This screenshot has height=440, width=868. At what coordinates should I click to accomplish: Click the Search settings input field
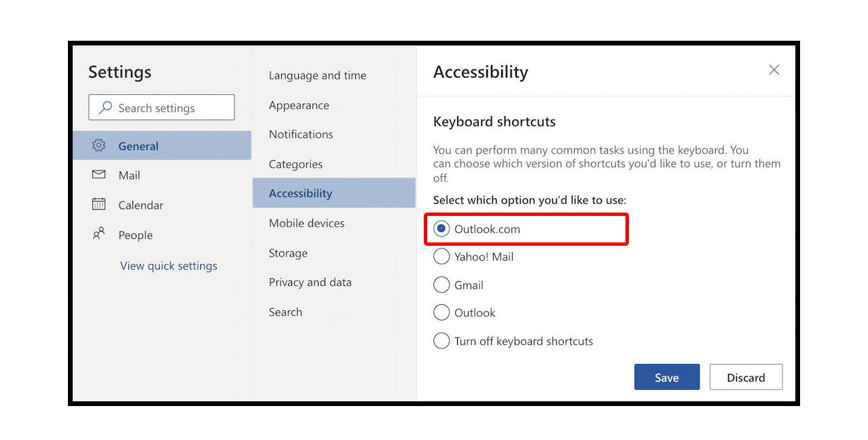tap(163, 107)
